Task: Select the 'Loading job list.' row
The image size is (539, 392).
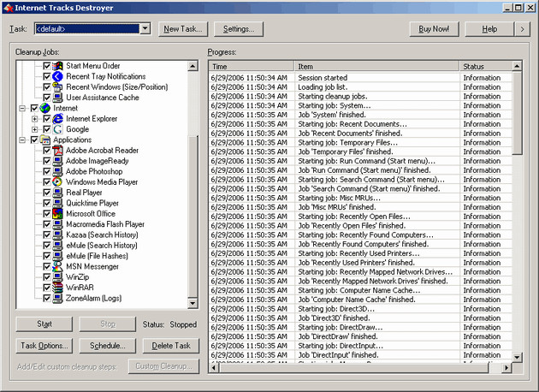Action: pos(360,87)
